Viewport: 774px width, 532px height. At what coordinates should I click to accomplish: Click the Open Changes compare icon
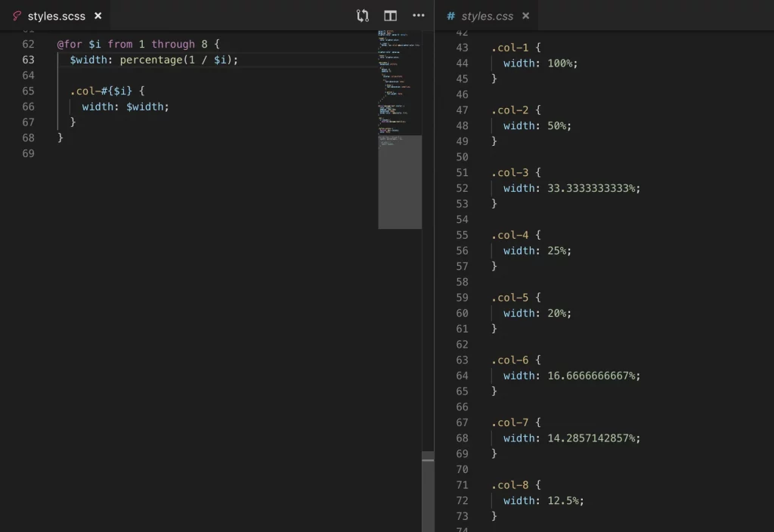click(x=363, y=16)
